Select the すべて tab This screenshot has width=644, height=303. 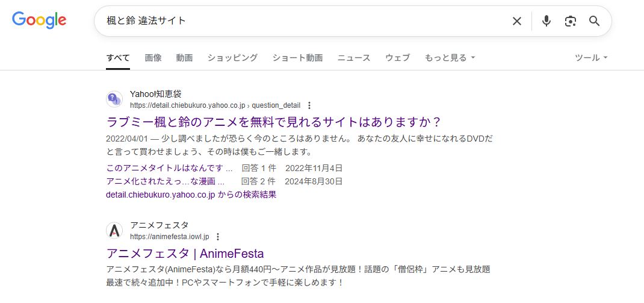pyautogui.click(x=118, y=58)
